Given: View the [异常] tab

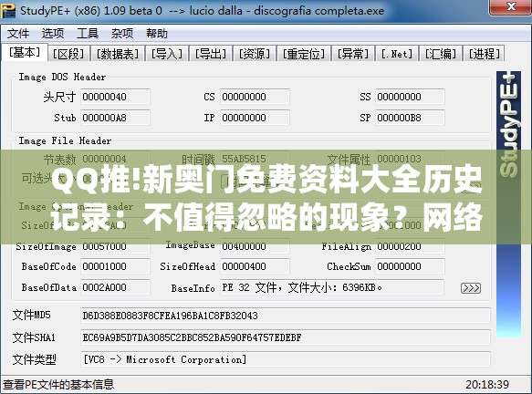Looking at the screenshot, I should coord(353,54).
